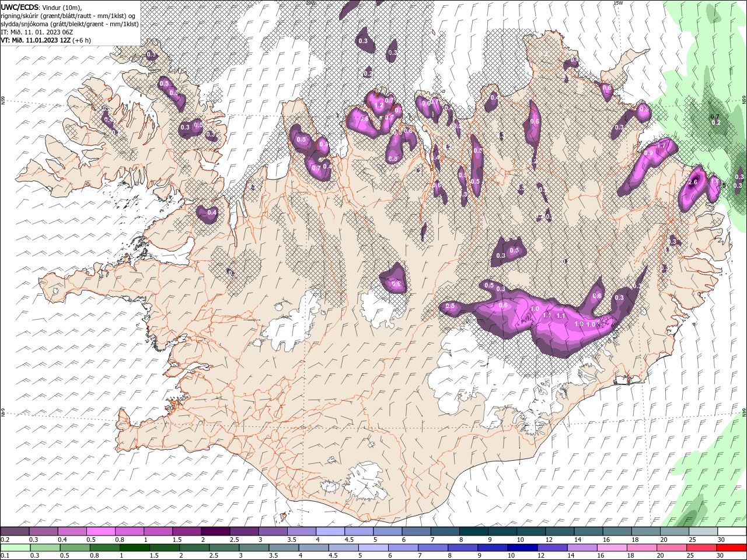Click the '2.6' snowfall value on the map
Screen dimensions: 747x560
(x=693, y=182)
